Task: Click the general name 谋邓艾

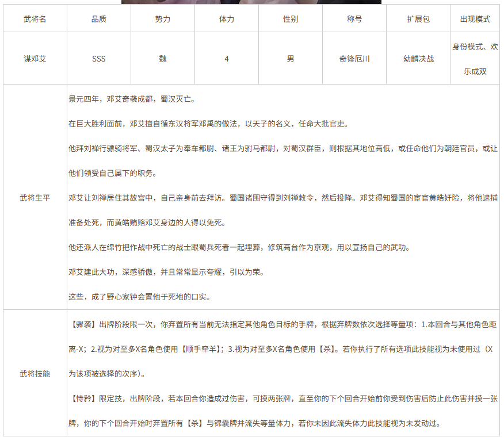Action: coord(35,59)
